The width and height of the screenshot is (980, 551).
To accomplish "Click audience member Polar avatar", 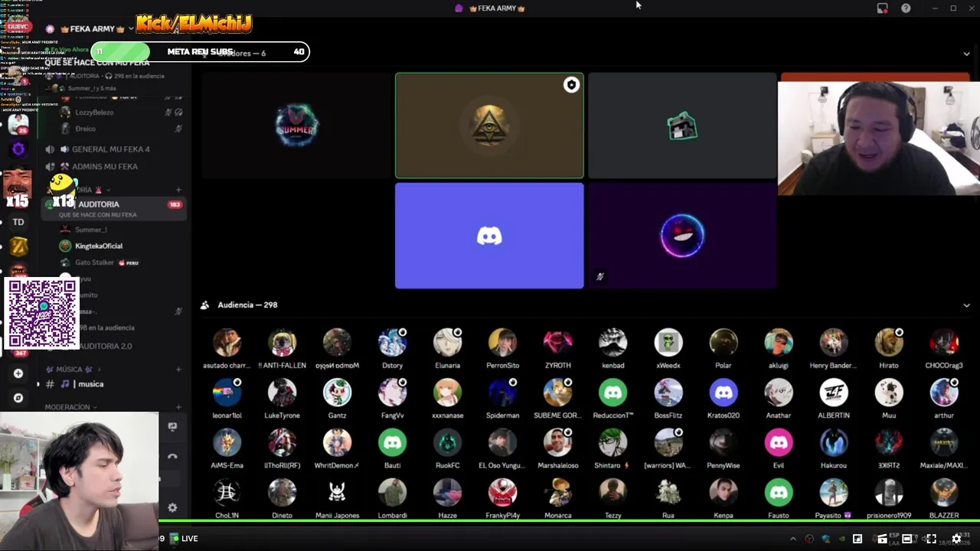I will (x=723, y=343).
